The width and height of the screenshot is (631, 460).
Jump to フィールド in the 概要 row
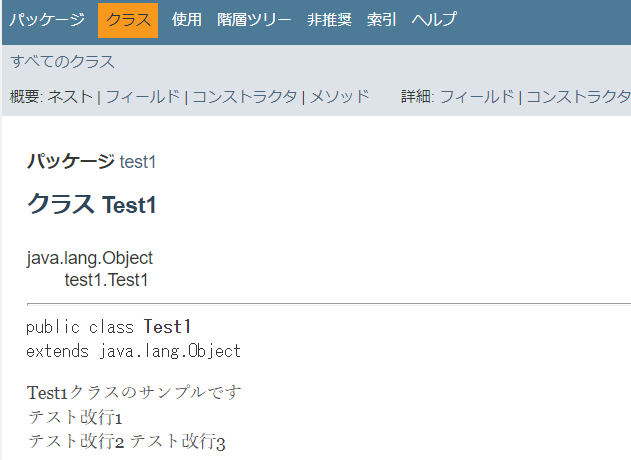click(143, 97)
